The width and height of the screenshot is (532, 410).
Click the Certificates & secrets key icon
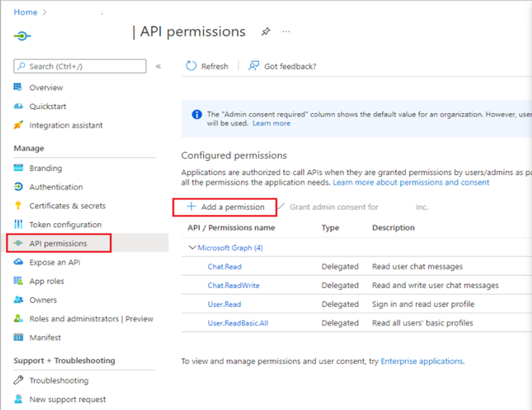(x=18, y=206)
